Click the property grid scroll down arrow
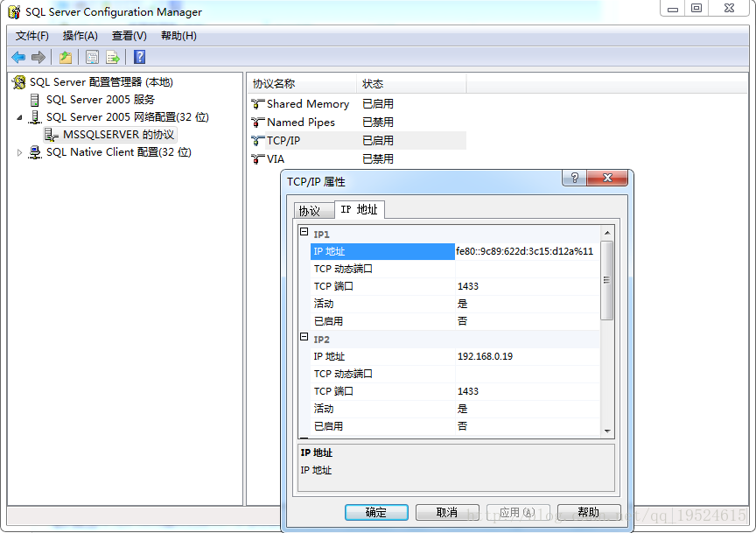 click(x=607, y=431)
